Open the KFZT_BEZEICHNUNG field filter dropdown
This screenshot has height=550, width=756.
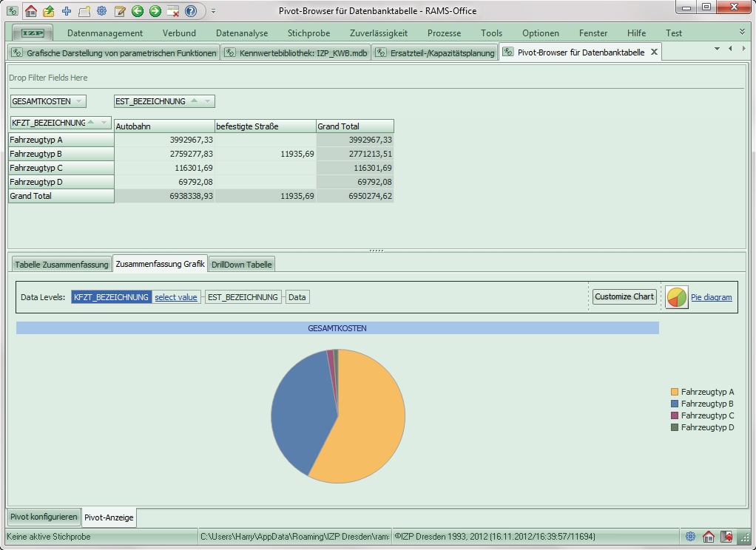click(x=104, y=123)
